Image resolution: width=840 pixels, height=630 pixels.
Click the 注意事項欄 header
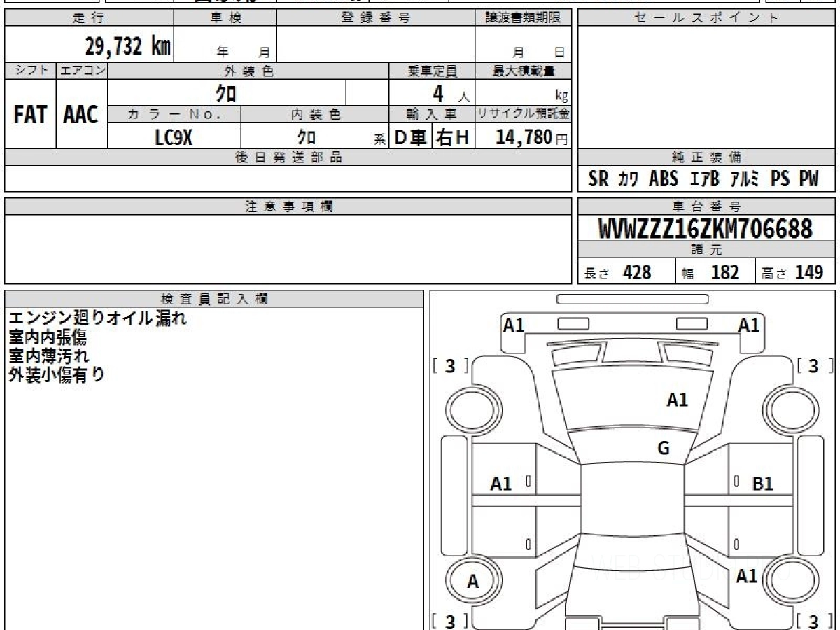(x=288, y=206)
